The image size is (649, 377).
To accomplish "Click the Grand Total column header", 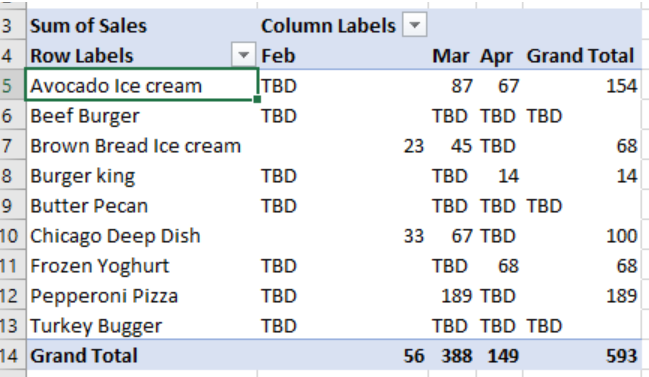I will [582, 55].
